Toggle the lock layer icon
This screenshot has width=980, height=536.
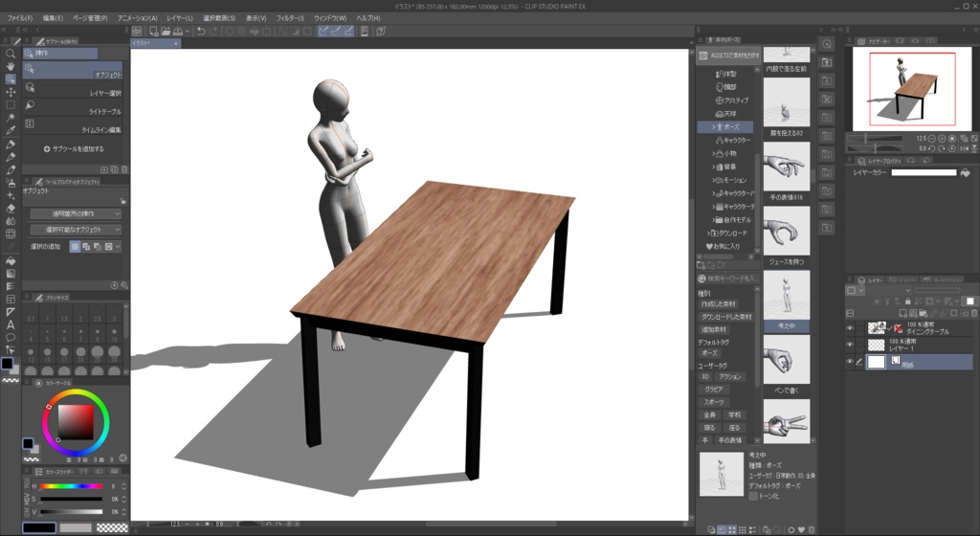[x=907, y=301]
